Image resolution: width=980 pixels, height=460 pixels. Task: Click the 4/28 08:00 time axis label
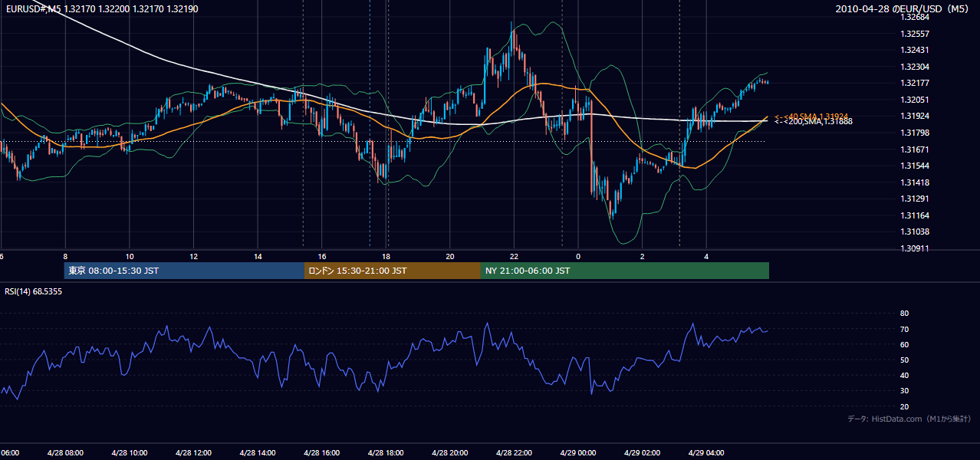point(64,452)
